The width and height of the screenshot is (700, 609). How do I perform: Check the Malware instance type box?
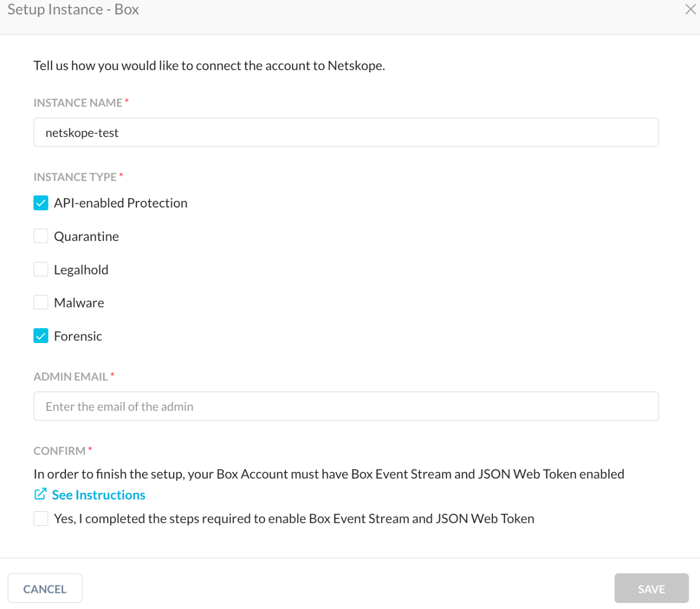[x=41, y=302]
